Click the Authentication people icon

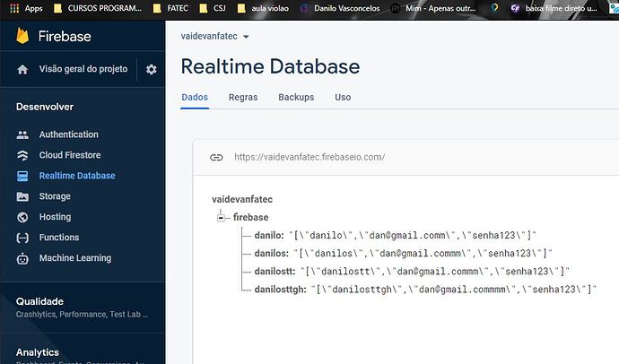(23, 134)
